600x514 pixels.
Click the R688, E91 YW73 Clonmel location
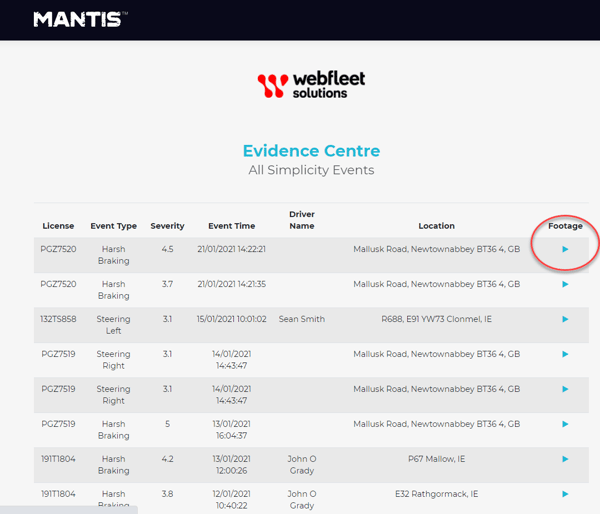coord(436,319)
